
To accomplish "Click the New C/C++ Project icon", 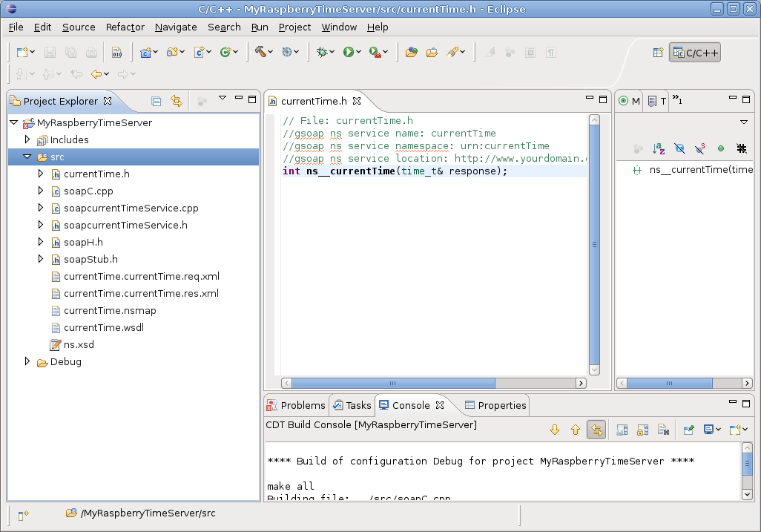I will tap(145, 52).
